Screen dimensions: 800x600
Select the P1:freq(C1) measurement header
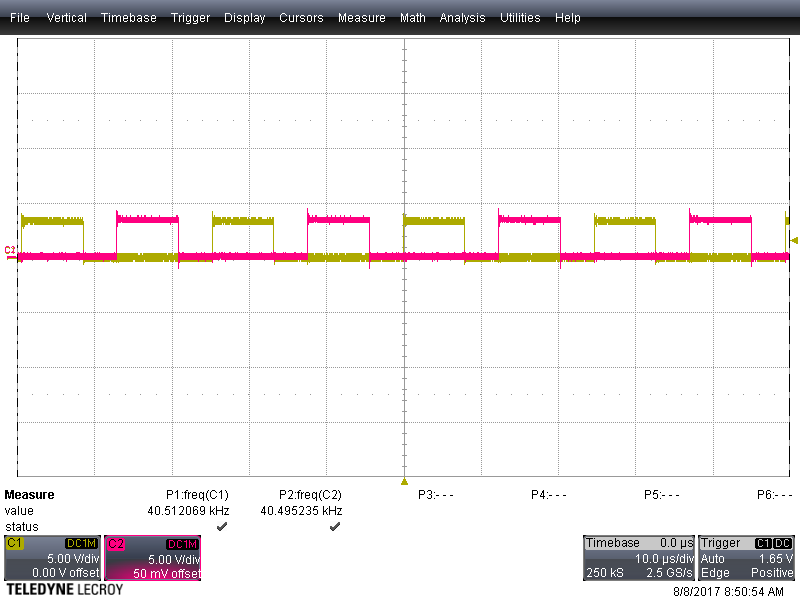197,495
